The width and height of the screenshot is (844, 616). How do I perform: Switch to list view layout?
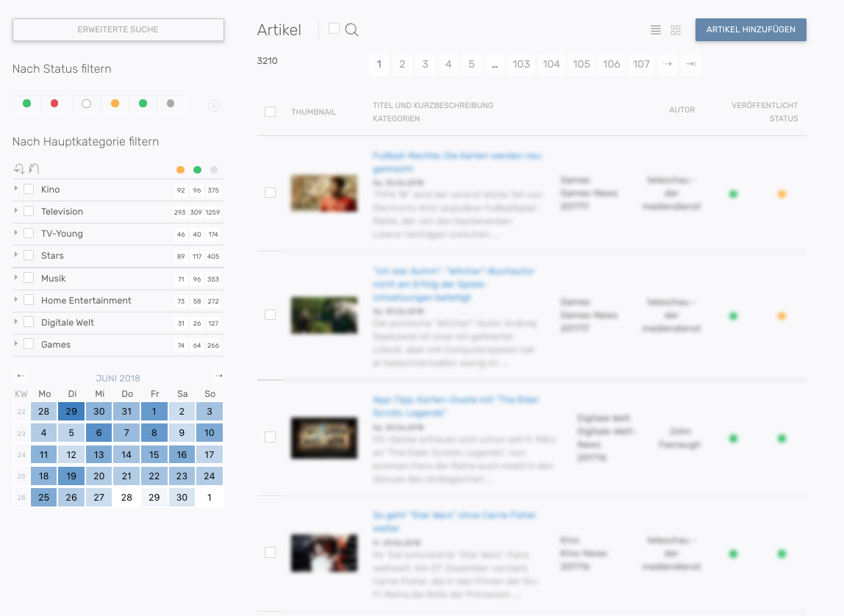click(656, 30)
